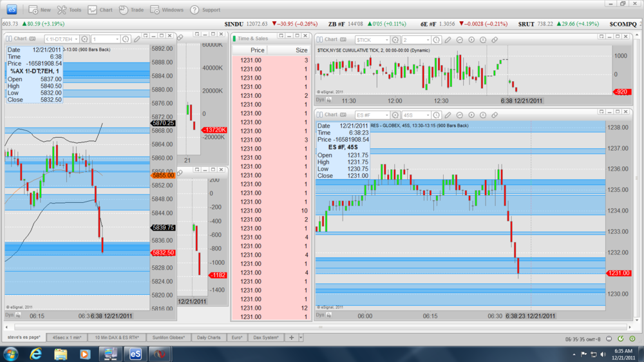This screenshot has width=644, height=362.
Task: Click play/replay icon in $TICK chart toolbar
Action: [471, 40]
